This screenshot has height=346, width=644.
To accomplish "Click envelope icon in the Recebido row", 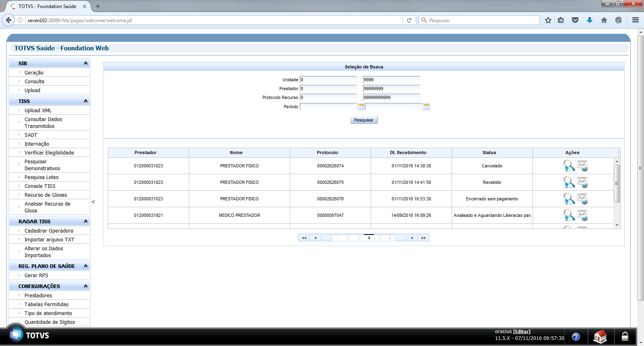I will click(582, 182).
